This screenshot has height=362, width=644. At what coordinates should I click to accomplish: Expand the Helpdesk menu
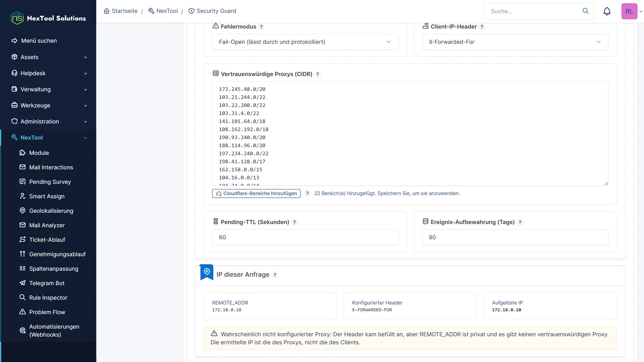point(48,73)
